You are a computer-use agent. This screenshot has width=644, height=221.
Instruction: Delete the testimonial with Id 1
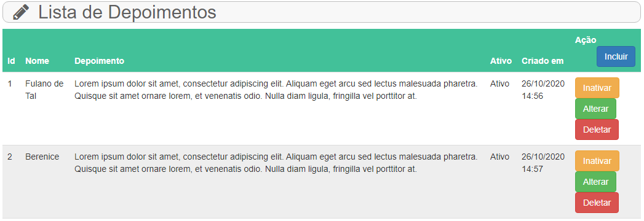click(x=597, y=130)
